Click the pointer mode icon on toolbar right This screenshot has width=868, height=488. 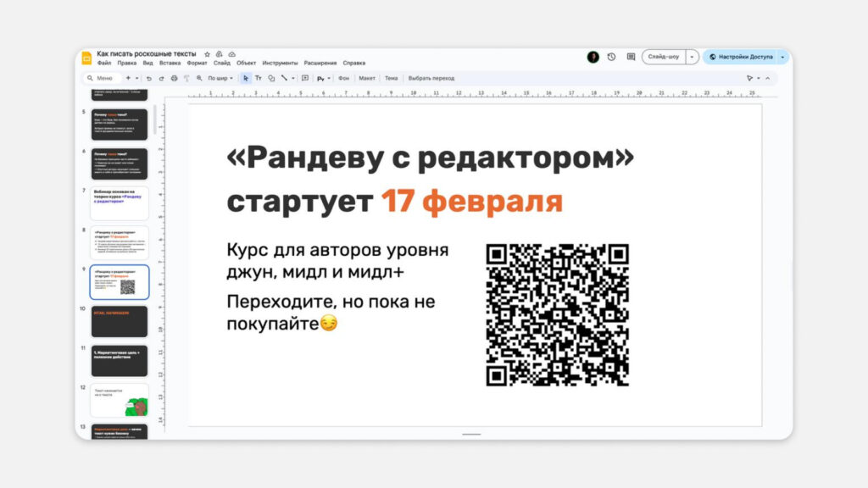(x=749, y=79)
